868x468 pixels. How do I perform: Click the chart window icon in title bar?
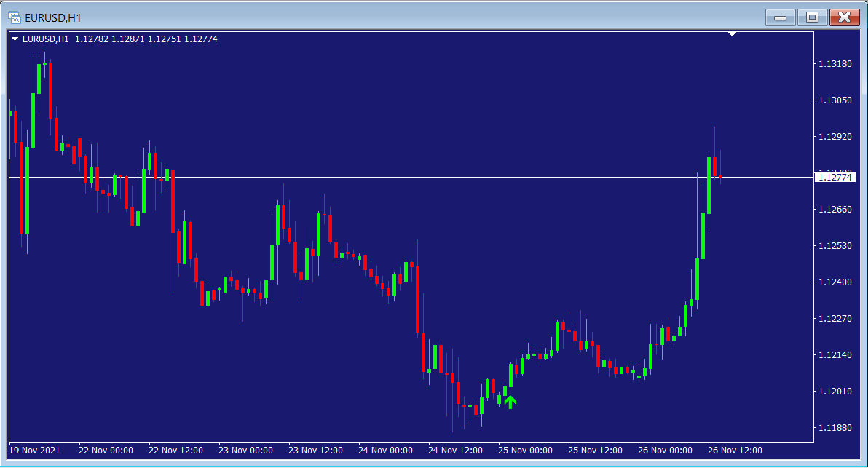point(13,16)
